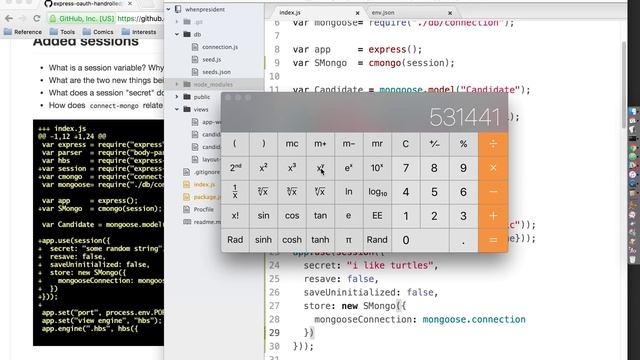The height and width of the screenshot is (360, 640).
Task: Click the plus operator in Calculator
Action: [x=493, y=216]
